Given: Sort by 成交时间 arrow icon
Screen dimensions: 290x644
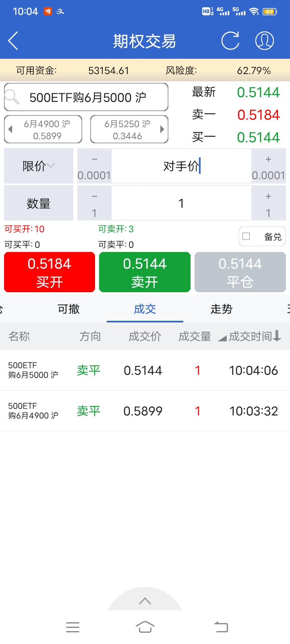Looking at the screenshot, I should click(277, 336).
